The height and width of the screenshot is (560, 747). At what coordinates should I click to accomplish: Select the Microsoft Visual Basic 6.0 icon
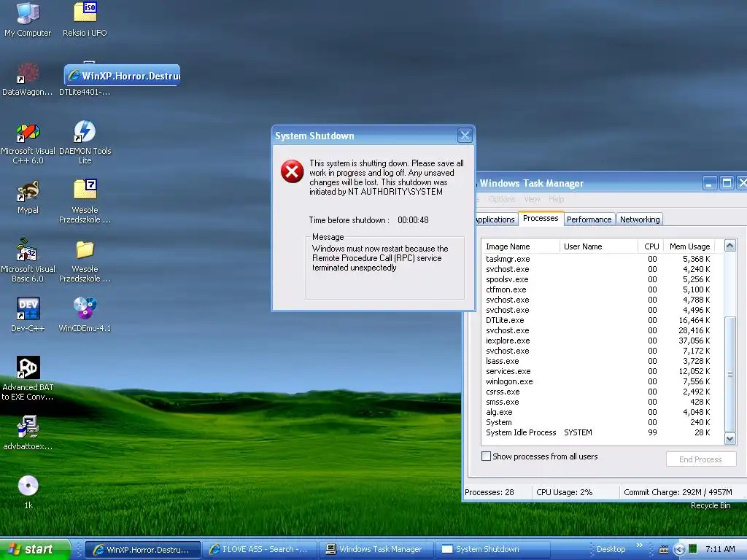[x=28, y=251]
